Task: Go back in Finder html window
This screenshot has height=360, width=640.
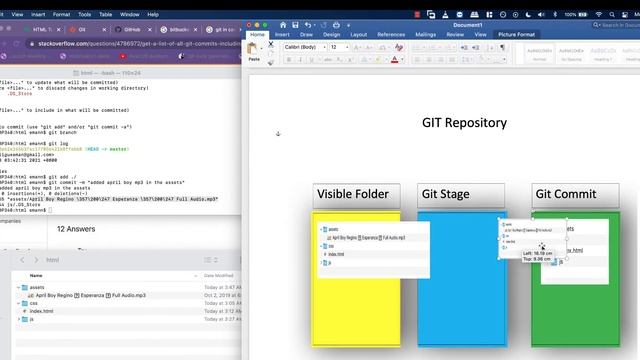Action: [22, 260]
